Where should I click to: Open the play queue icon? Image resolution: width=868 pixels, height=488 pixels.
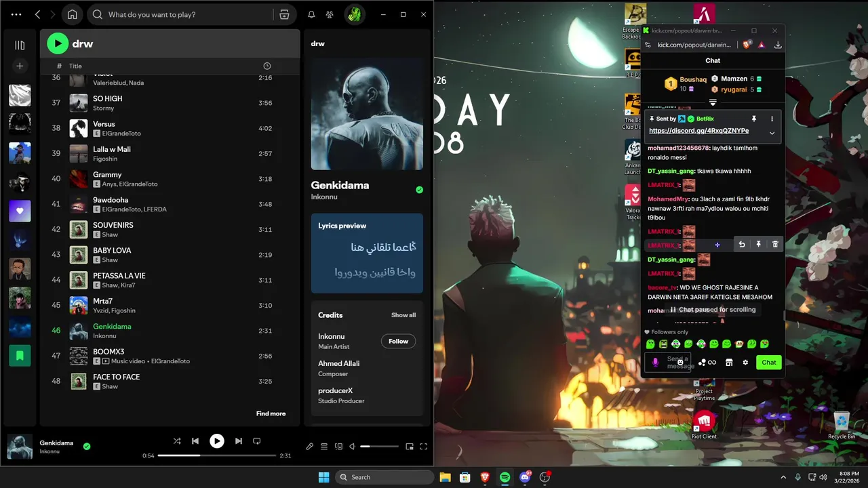(x=324, y=446)
